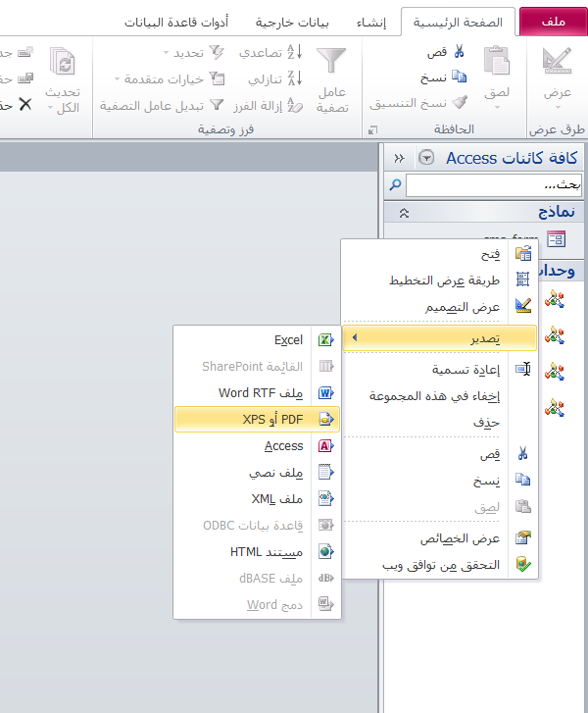This screenshot has width=588, height=713.
Task: Click نسخ التنسيق format painter brush
Action: 460,102
